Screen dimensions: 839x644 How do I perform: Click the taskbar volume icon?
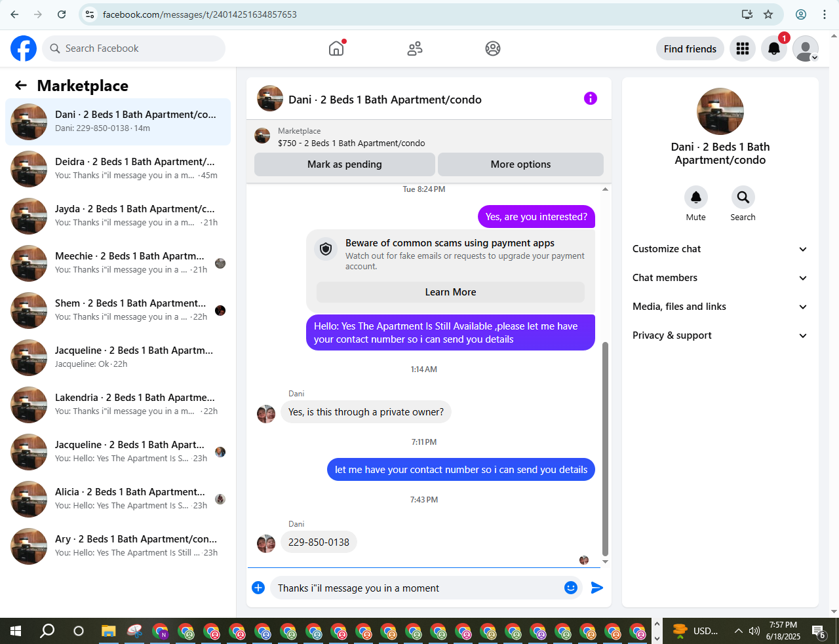[x=754, y=631]
